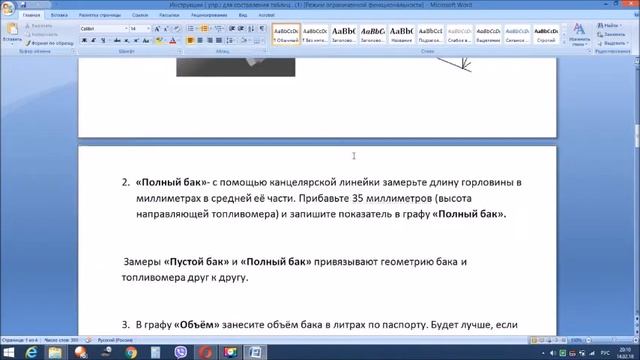Apply the yellow text highlight color
Screen dimensions: 640x360
click(158, 40)
